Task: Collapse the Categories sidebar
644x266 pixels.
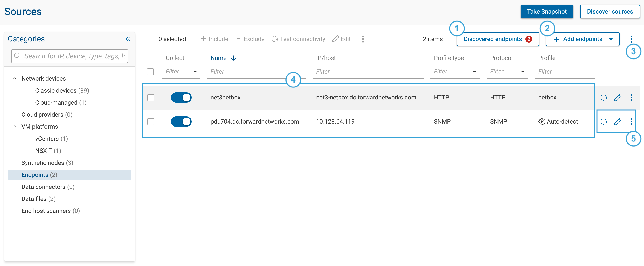Action: click(x=128, y=39)
